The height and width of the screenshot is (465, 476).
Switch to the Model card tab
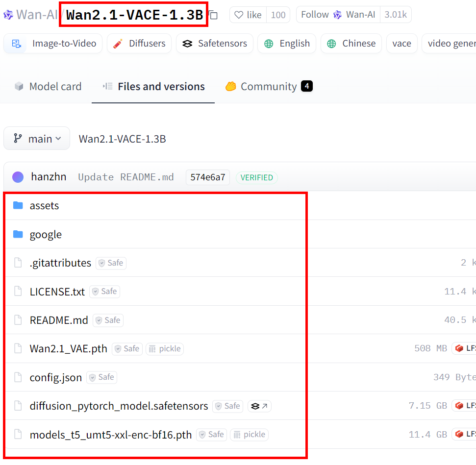[48, 87]
